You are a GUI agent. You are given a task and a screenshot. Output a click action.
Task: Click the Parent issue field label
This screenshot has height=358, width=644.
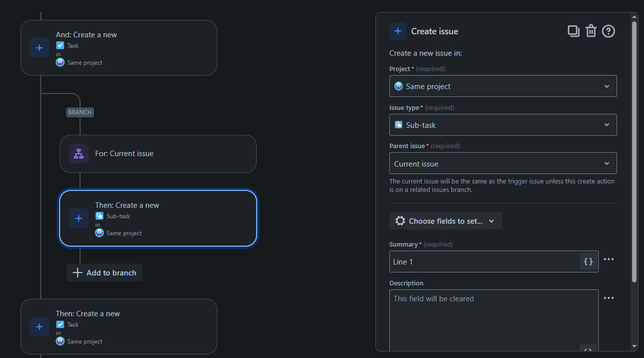click(x=407, y=146)
